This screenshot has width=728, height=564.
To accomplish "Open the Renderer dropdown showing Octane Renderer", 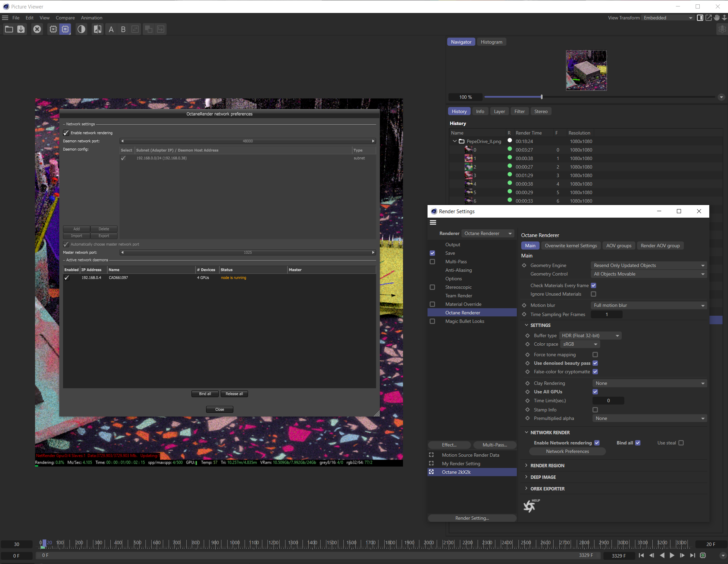I will tap(488, 233).
